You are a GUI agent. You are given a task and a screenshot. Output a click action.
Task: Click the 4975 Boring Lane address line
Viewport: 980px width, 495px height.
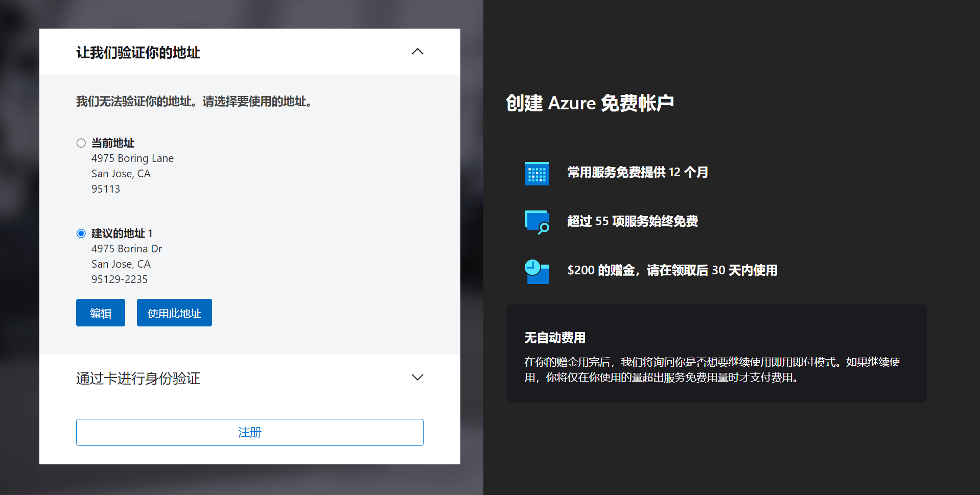[132, 158]
